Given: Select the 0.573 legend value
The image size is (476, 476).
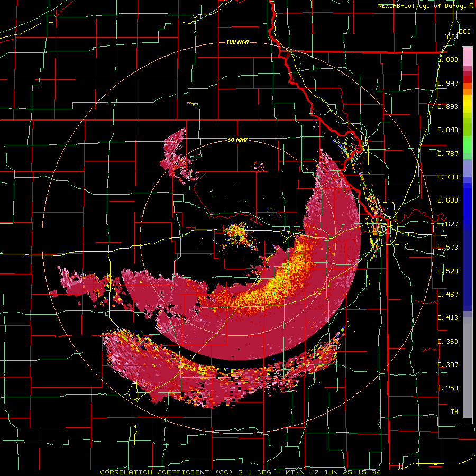Looking at the screenshot, I should point(448,248).
